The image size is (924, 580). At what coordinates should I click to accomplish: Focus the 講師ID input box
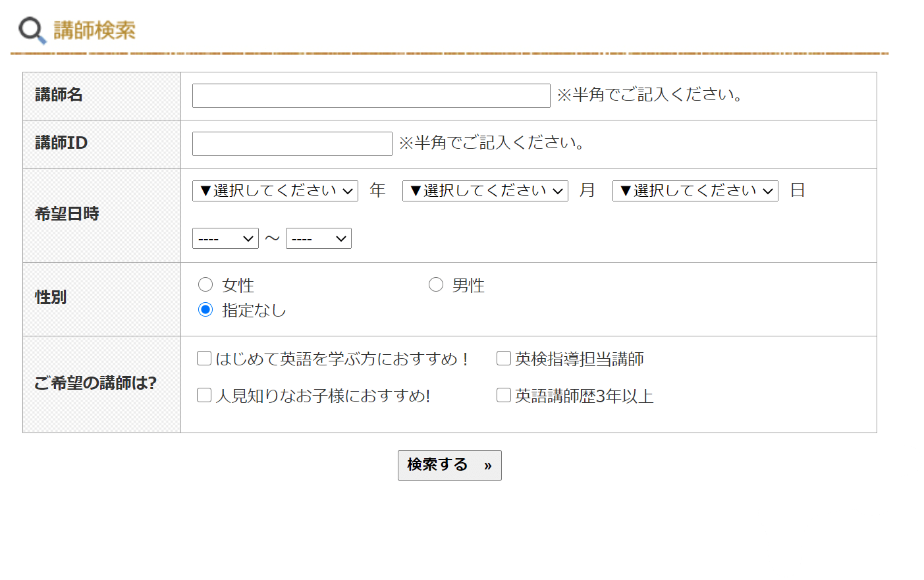[x=292, y=144]
